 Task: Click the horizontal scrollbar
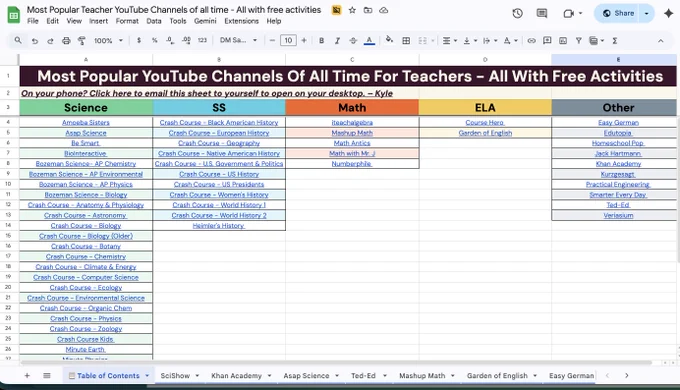tap(336, 362)
